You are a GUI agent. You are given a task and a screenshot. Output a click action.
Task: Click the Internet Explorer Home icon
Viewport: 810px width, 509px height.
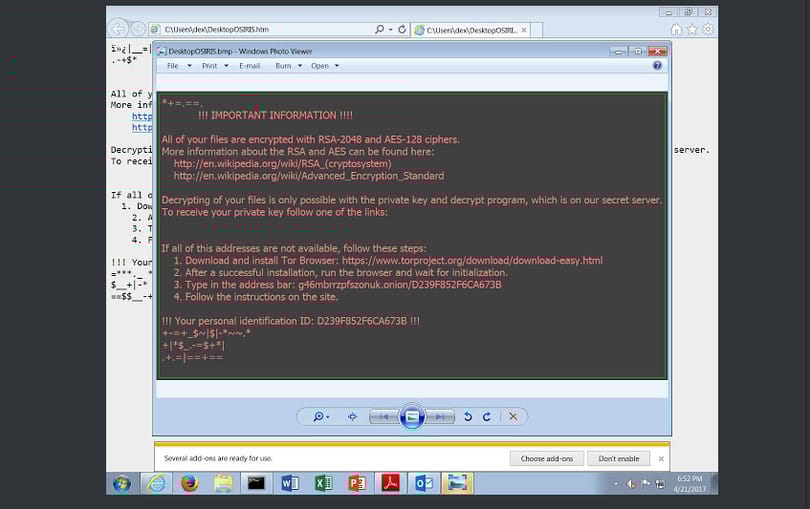[x=676, y=29]
